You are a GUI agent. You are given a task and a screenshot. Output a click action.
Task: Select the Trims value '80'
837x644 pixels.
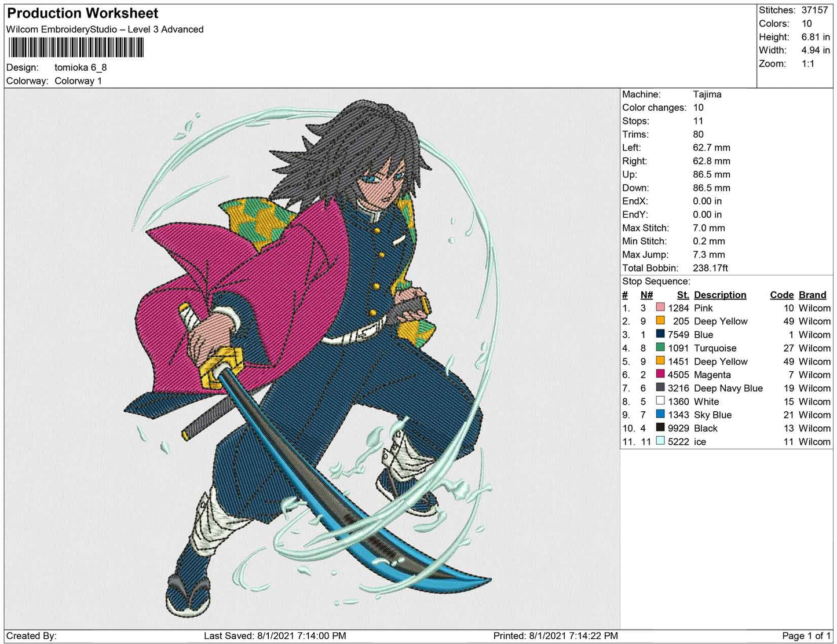tap(699, 134)
